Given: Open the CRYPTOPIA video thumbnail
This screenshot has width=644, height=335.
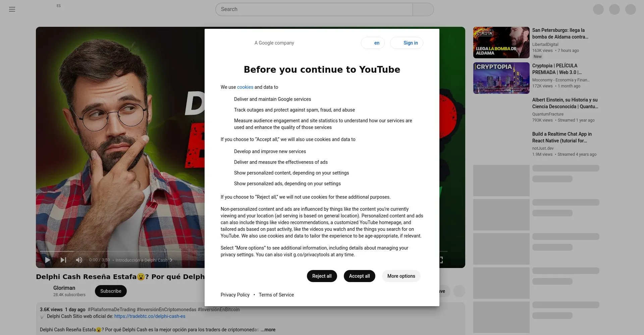Looking at the screenshot, I should click(501, 78).
